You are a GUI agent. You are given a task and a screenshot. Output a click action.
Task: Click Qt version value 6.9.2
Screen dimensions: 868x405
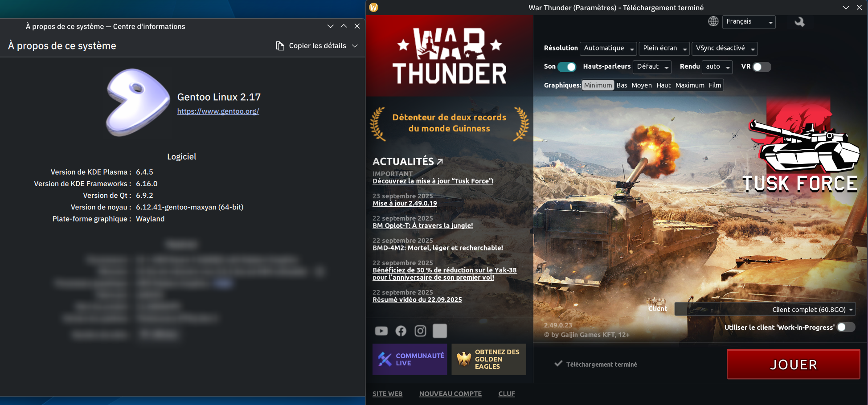pos(144,196)
